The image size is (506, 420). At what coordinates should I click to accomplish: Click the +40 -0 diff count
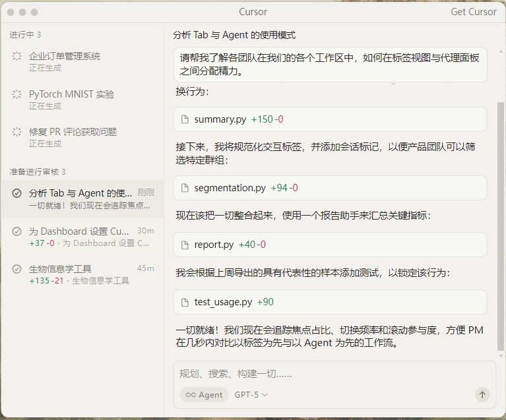coord(253,245)
